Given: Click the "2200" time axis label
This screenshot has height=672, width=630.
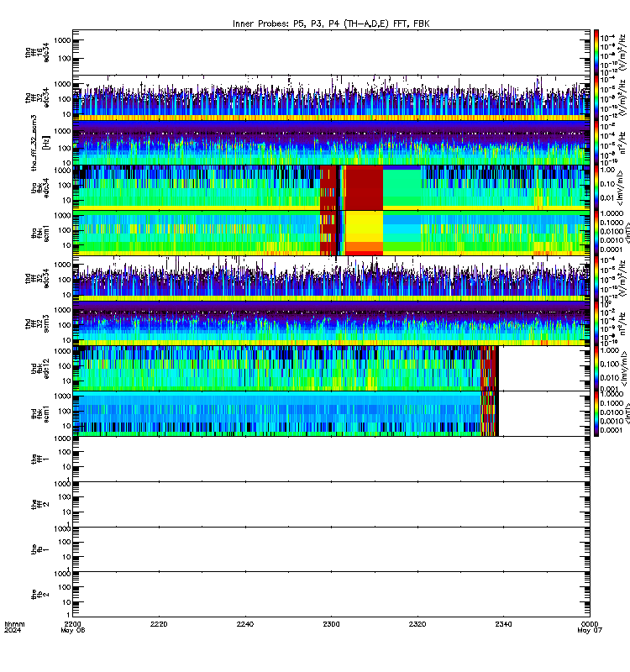Looking at the screenshot, I should click(x=73, y=624).
